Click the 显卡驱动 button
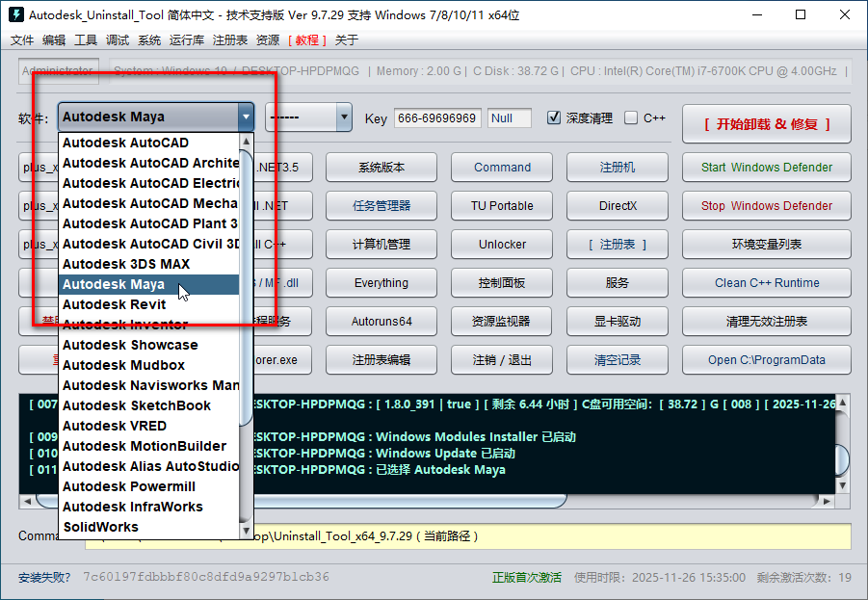The width and height of the screenshot is (868, 600). [618, 322]
